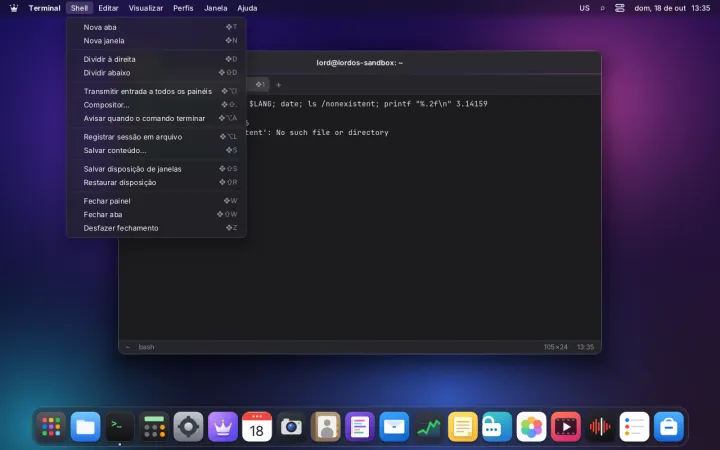Open the Editar menu
Viewport: 720px width, 450px height.
pos(108,8)
